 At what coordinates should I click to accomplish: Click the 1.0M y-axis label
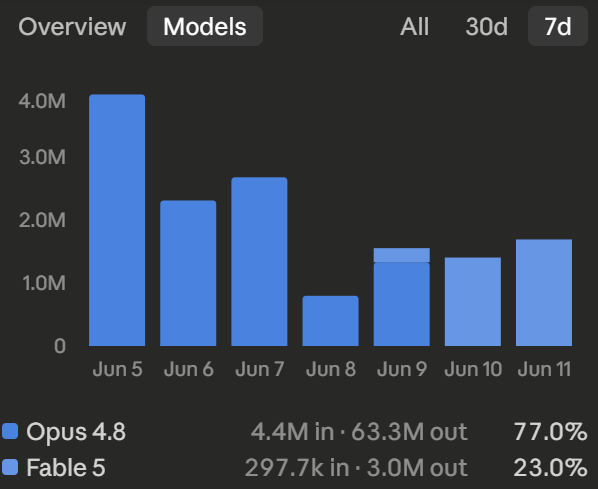pyautogui.click(x=43, y=283)
